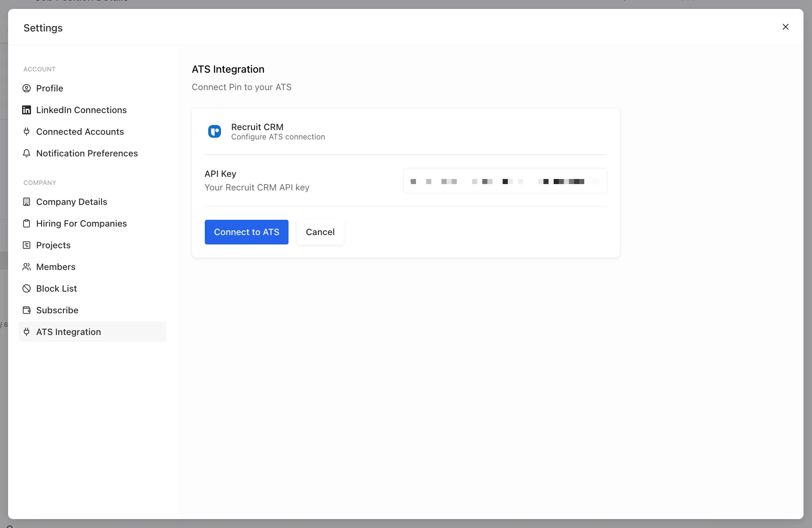Select ATS Integration in sidebar

point(92,332)
